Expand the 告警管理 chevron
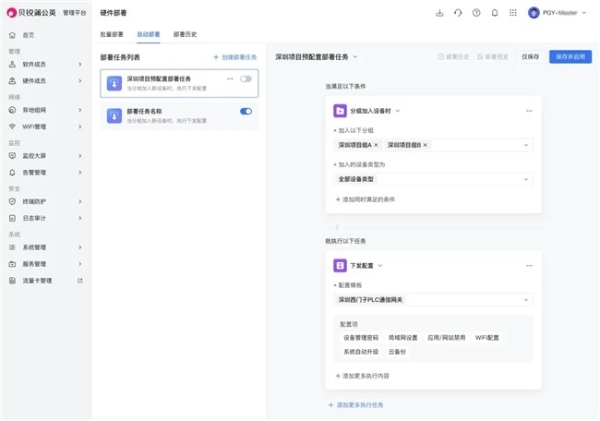 click(80, 173)
